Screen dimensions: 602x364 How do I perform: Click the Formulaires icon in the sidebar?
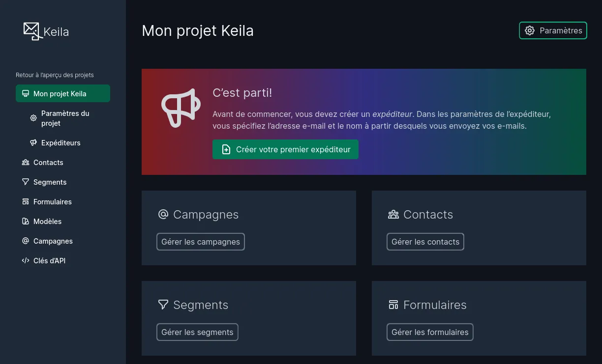pos(25,201)
